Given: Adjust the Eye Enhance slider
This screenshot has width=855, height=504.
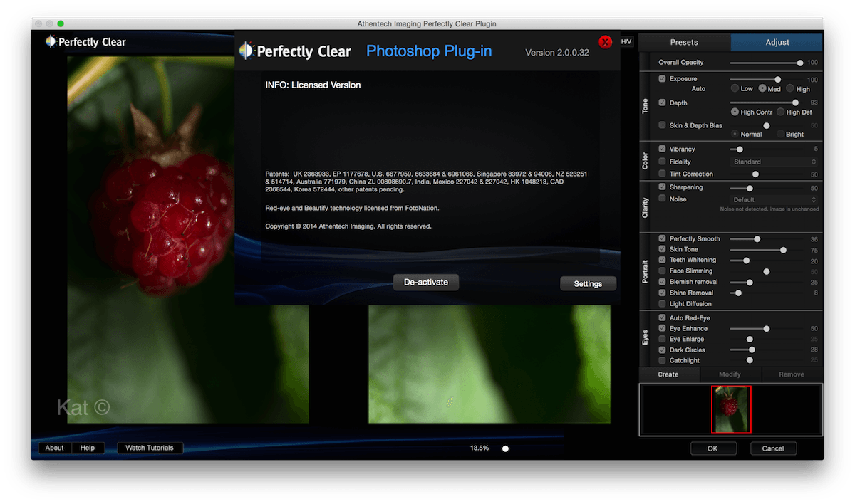Looking at the screenshot, I should click(767, 329).
